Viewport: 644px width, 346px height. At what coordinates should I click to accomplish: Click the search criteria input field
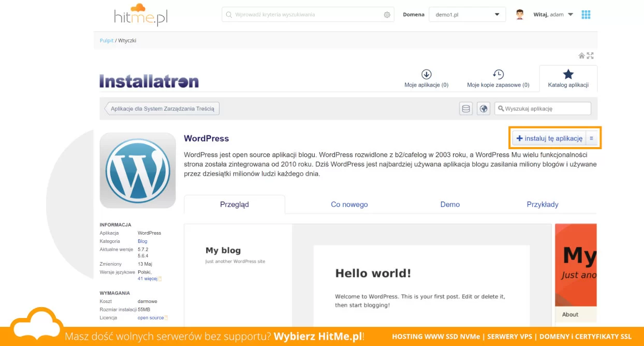(x=308, y=15)
